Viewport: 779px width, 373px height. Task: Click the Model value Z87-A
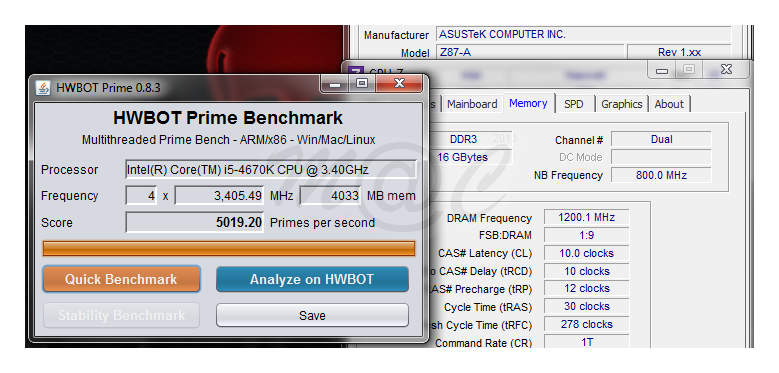529,52
